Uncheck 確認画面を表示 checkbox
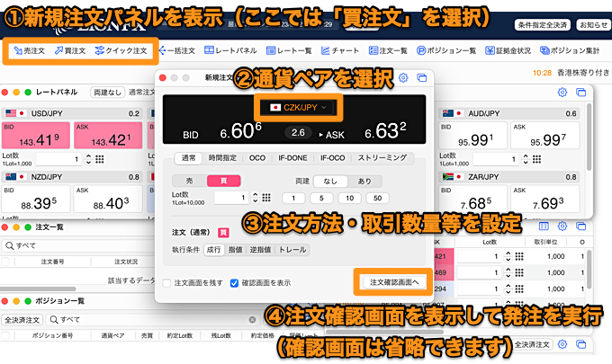The image size is (612, 364). click(x=234, y=283)
